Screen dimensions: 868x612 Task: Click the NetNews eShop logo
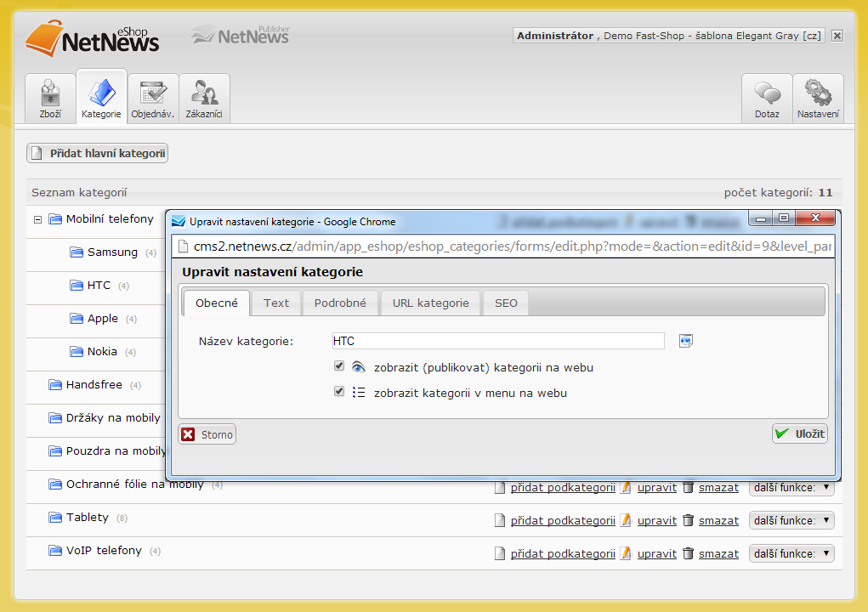(93, 38)
